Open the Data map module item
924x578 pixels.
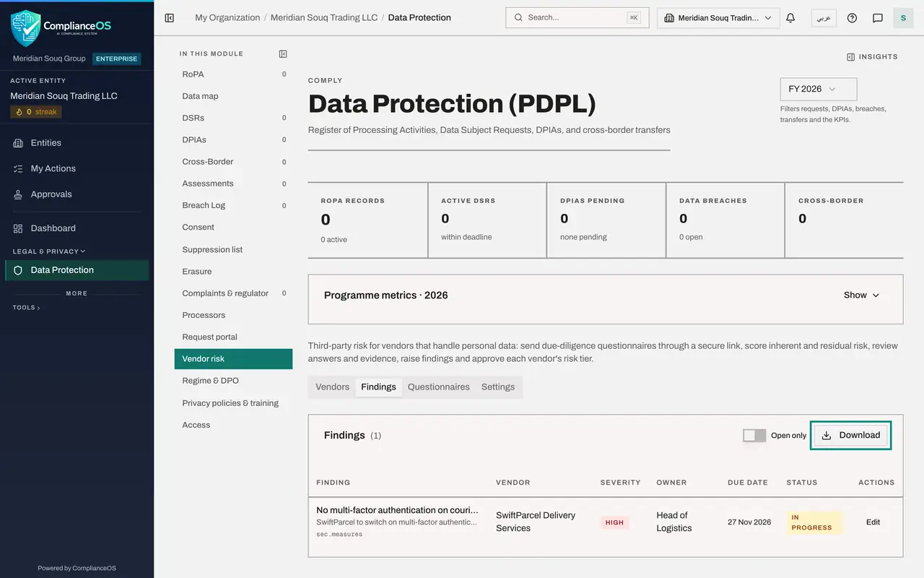(x=233, y=96)
